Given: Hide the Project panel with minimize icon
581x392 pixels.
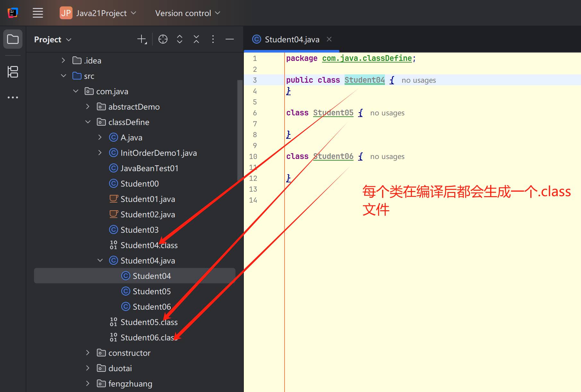Looking at the screenshot, I should pos(230,39).
